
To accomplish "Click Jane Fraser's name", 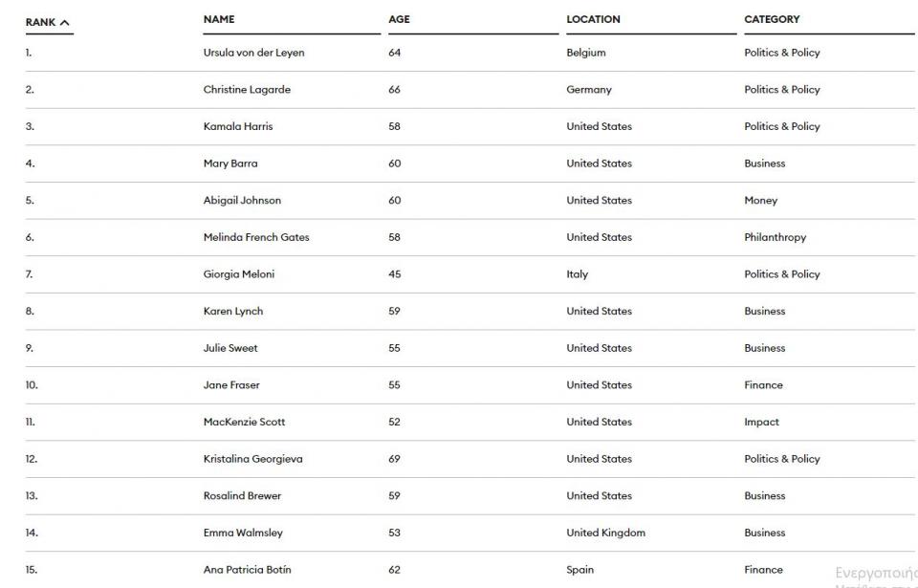I will [x=231, y=385].
